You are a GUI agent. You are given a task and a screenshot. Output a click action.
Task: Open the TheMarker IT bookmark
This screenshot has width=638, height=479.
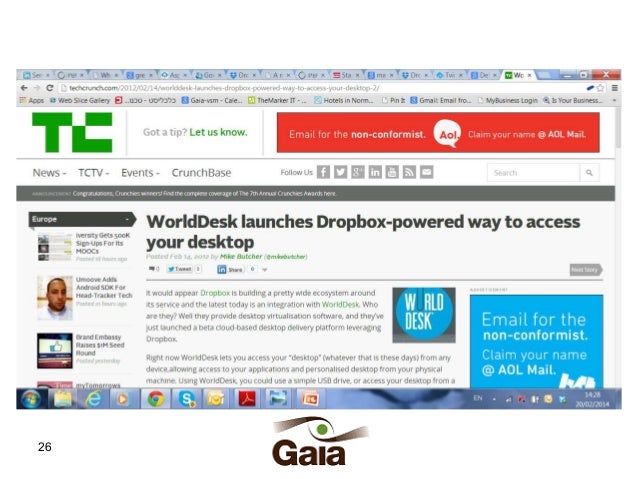pyautogui.click(x=277, y=100)
